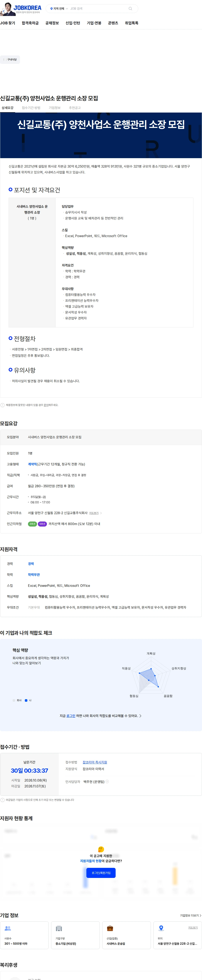The height and width of the screenshot is (980, 202).
Task: Switch to the 접수기간·방법 tab
Action: tap(31, 108)
